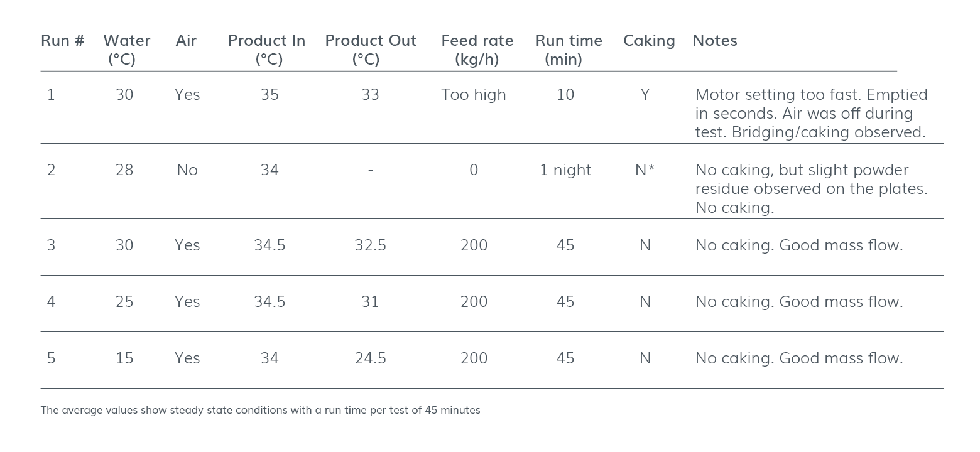The image size is (980, 452).
Task: Select the 'Y' caking cell in run 1
Action: [645, 95]
